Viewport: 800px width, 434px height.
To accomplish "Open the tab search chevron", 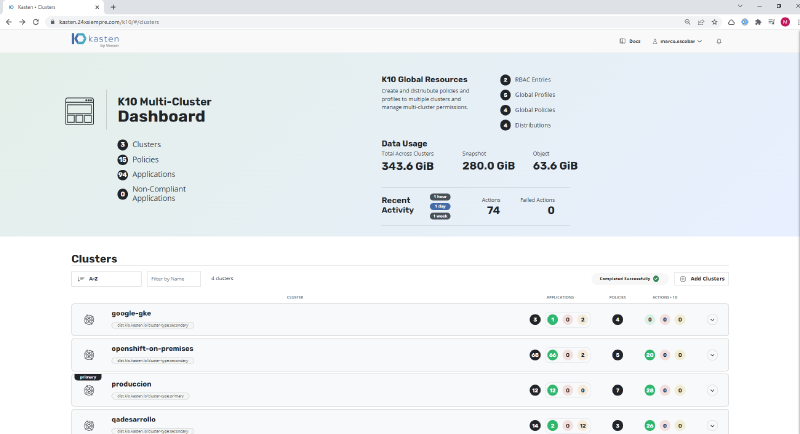I will [740, 6].
